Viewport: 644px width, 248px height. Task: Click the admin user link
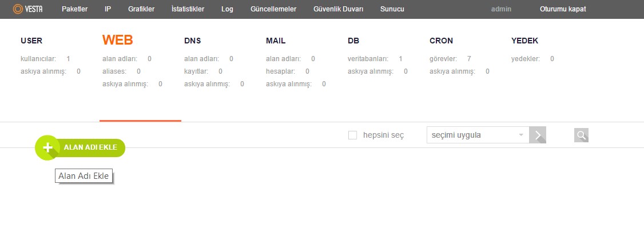pos(501,9)
